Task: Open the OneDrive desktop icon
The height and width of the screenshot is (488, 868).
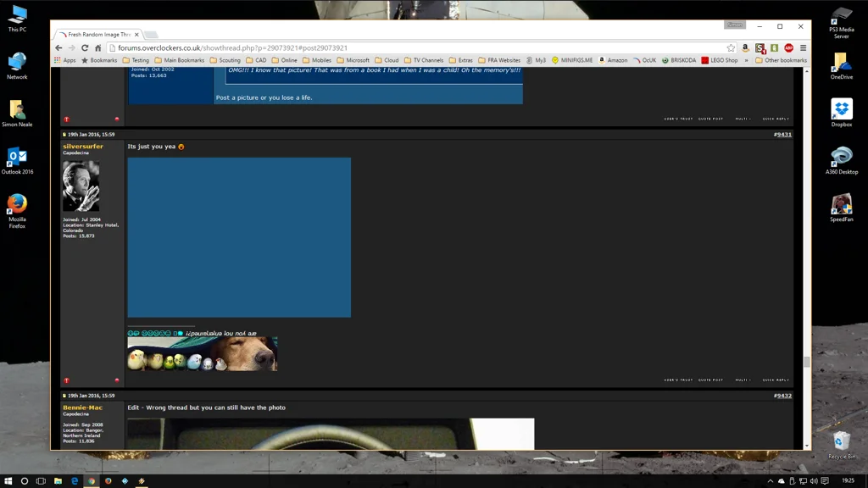Action: click(x=842, y=66)
